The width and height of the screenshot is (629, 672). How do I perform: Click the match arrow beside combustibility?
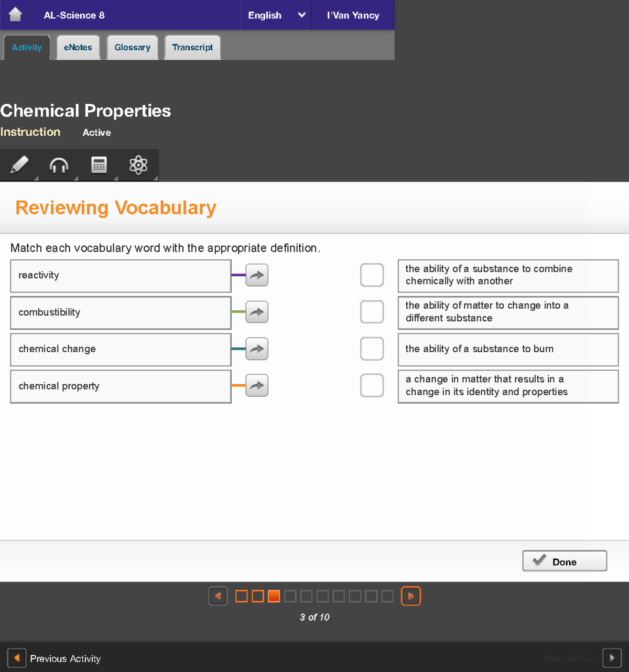256,311
